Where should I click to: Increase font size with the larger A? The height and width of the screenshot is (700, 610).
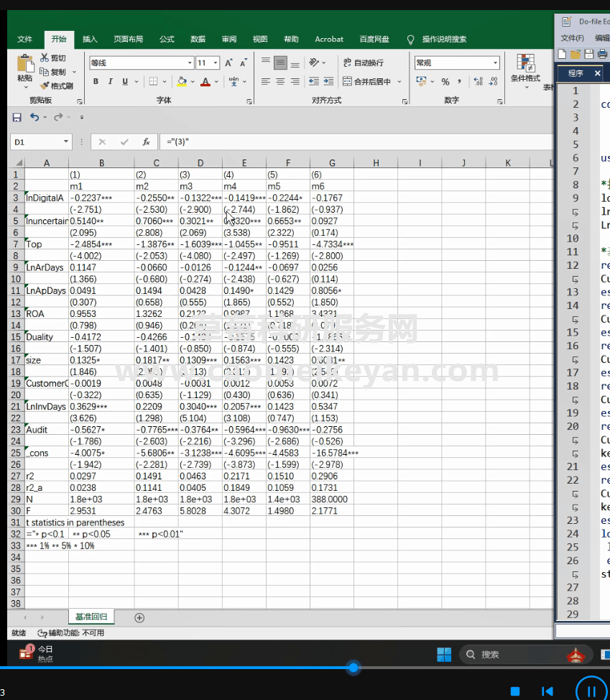coord(228,63)
